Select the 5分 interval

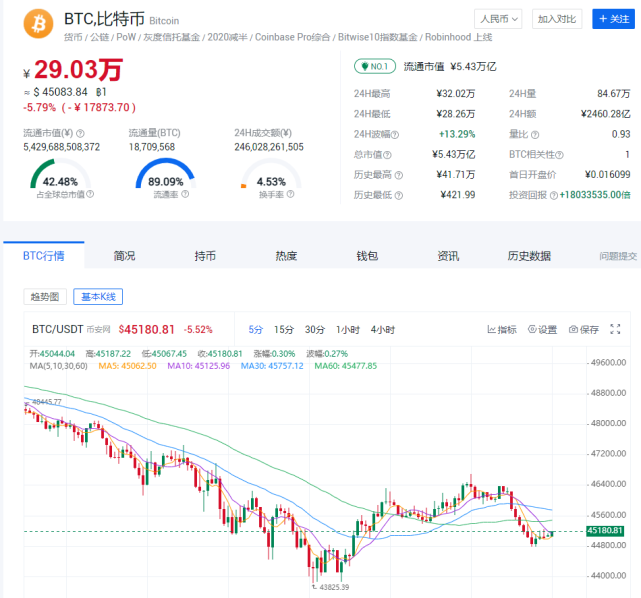pos(256,329)
